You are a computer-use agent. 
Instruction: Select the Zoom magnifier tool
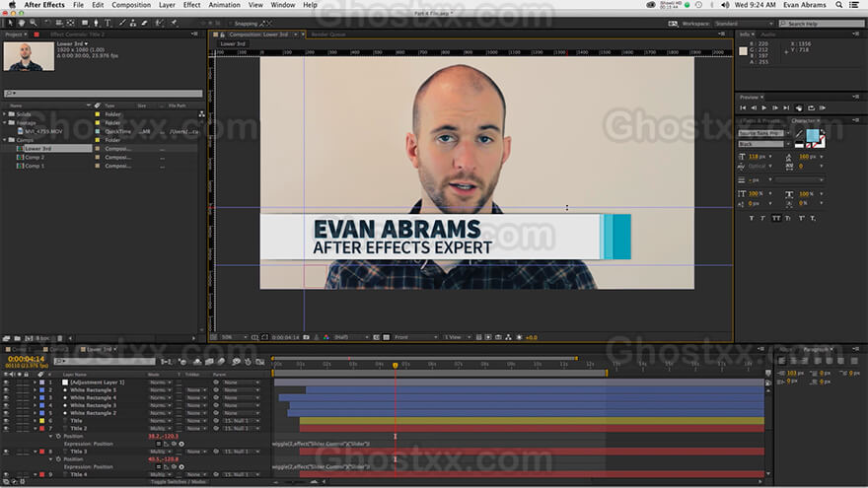tap(34, 23)
